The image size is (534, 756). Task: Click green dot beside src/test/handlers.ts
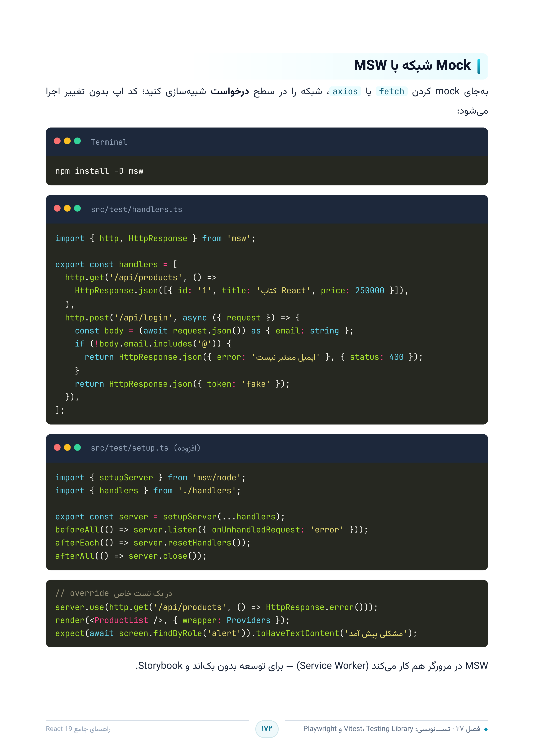(x=78, y=208)
